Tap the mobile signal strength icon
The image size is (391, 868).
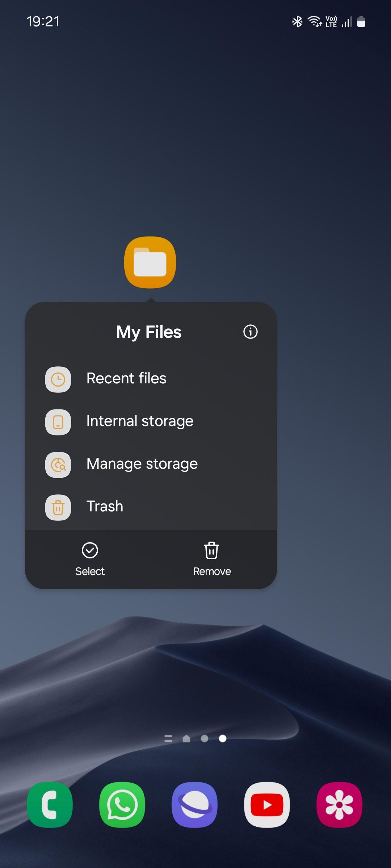(x=347, y=22)
